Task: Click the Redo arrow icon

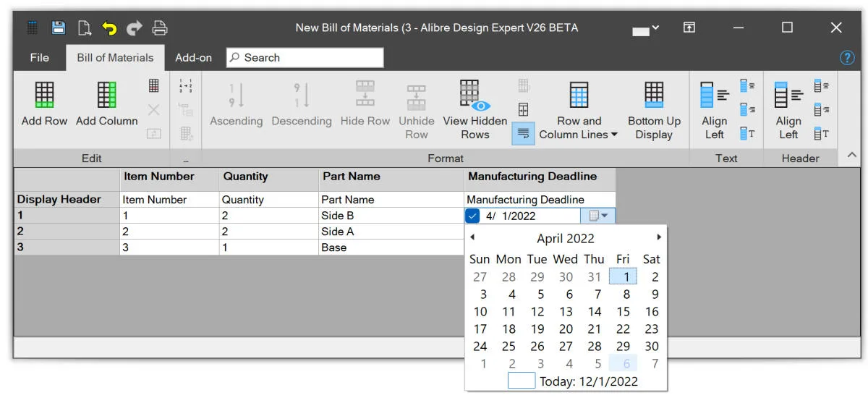Action: coord(135,27)
